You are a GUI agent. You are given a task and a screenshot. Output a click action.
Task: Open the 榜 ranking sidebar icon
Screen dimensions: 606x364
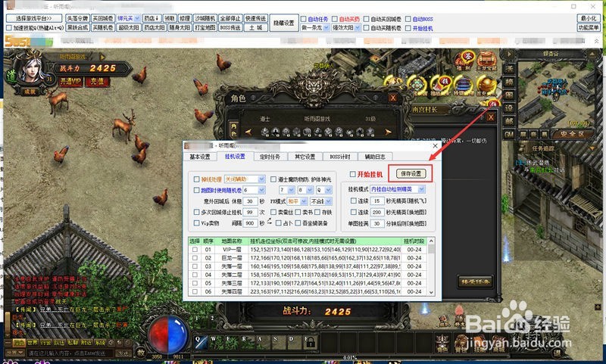509,82
